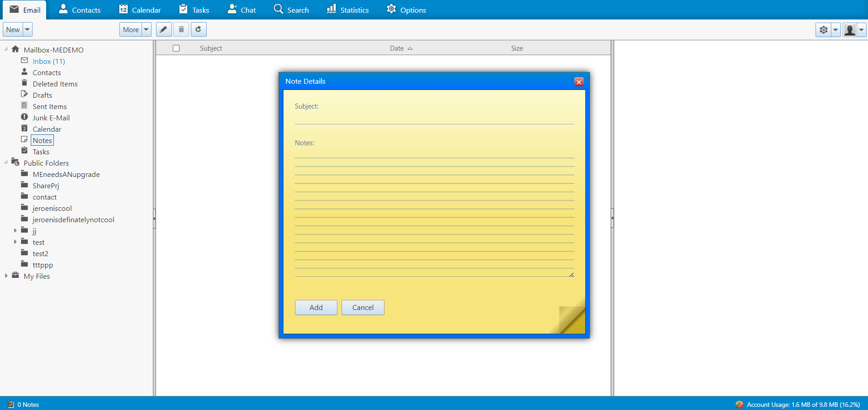Open the Statistics tab
The image size is (868, 410).
347,10
